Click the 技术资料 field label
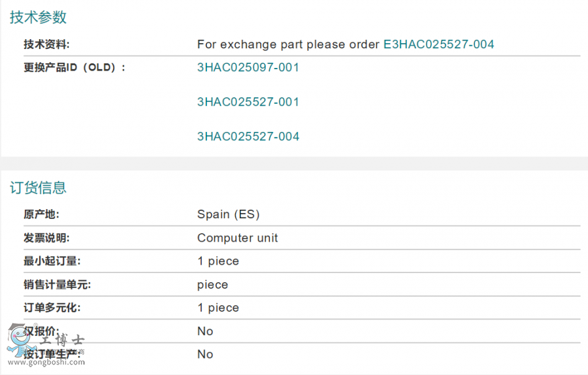 point(46,44)
